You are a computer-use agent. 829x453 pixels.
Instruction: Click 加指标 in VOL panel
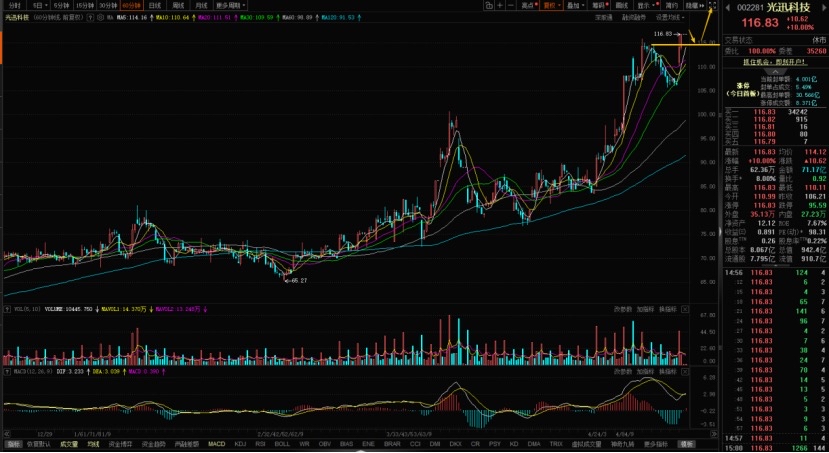[645, 309]
